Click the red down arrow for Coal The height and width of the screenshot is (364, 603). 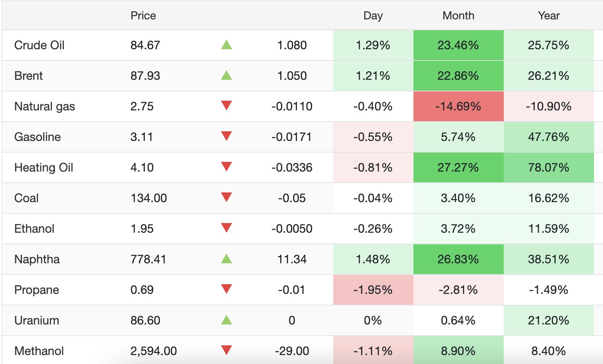pos(226,197)
